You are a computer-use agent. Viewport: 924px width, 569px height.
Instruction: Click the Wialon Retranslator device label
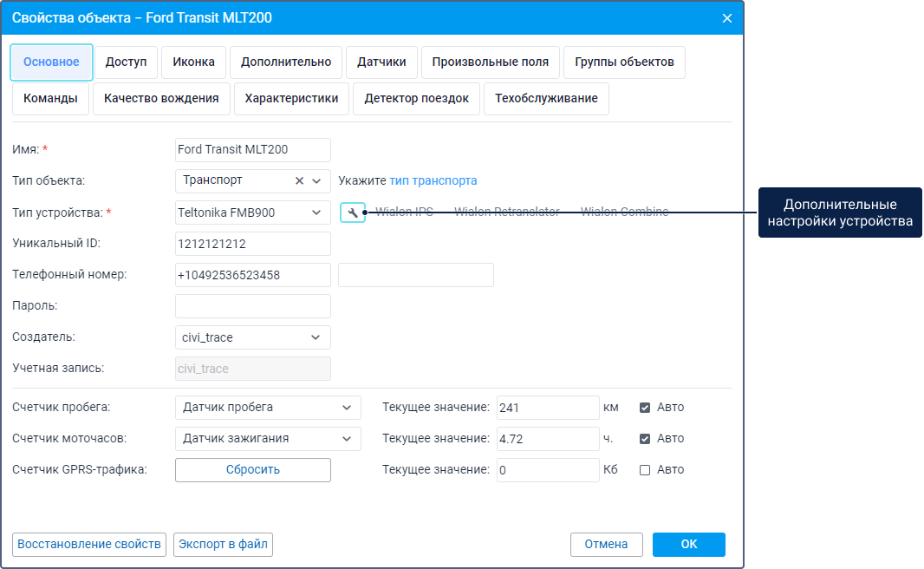coord(507,213)
